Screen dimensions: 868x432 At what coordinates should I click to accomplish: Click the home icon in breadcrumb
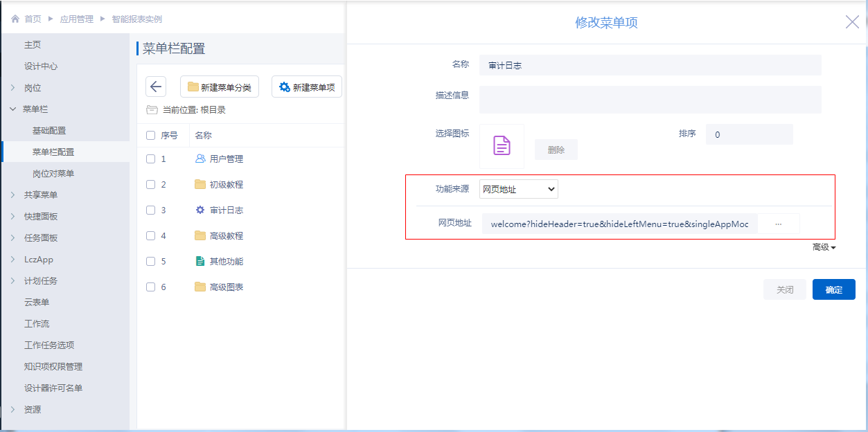pyautogui.click(x=15, y=19)
